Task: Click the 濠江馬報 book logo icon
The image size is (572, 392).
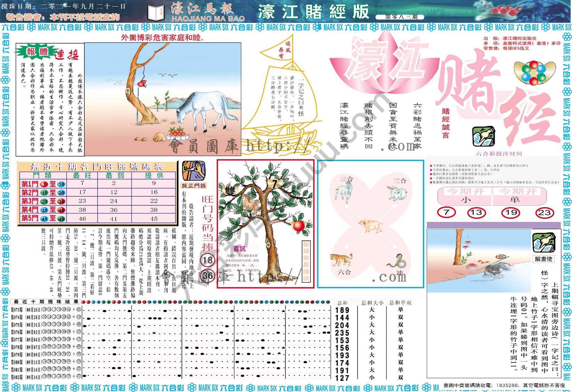Action: point(156,12)
